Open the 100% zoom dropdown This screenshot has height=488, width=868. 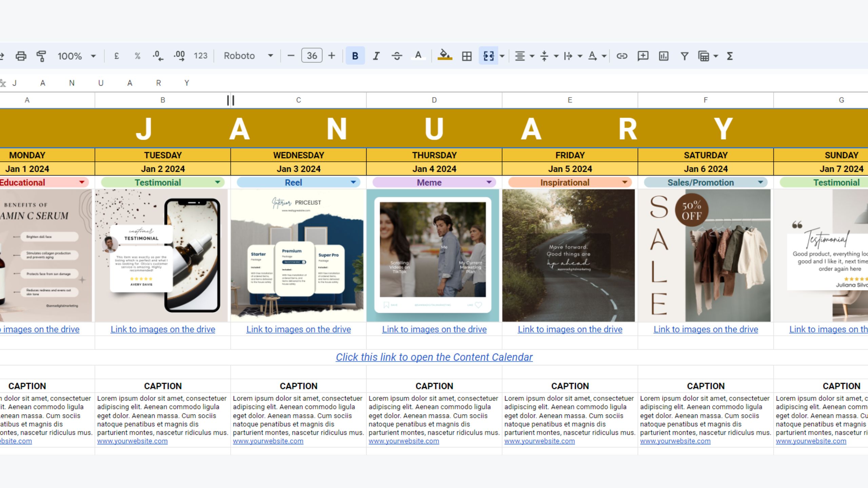[x=77, y=56]
